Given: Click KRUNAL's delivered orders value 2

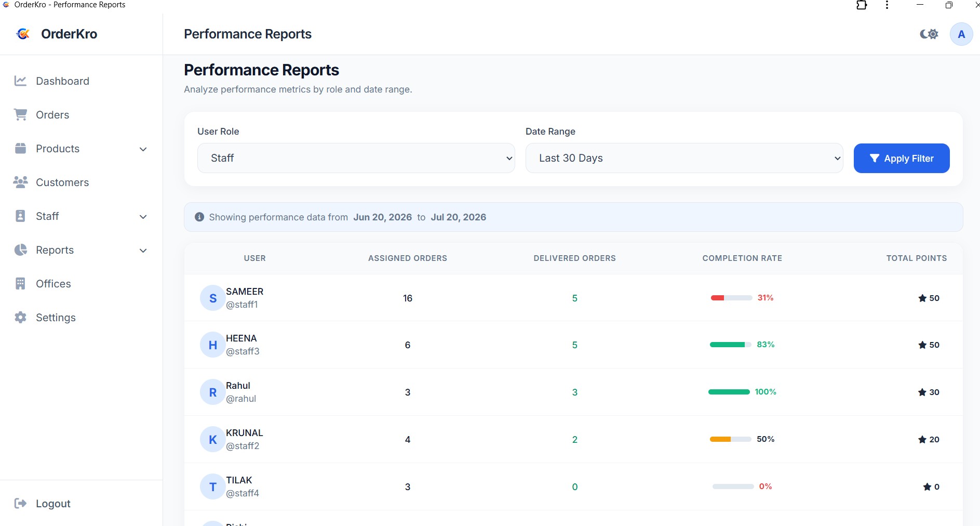Looking at the screenshot, I should pyautogui.click(x=575, y=440).
